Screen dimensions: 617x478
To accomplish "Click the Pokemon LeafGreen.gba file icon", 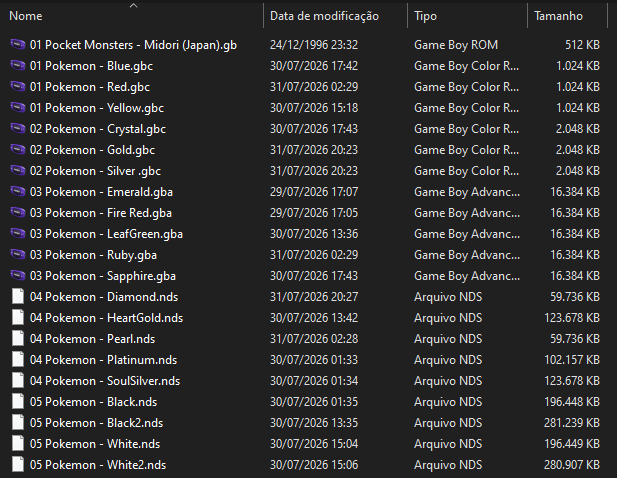I will [x=18, y=234].
